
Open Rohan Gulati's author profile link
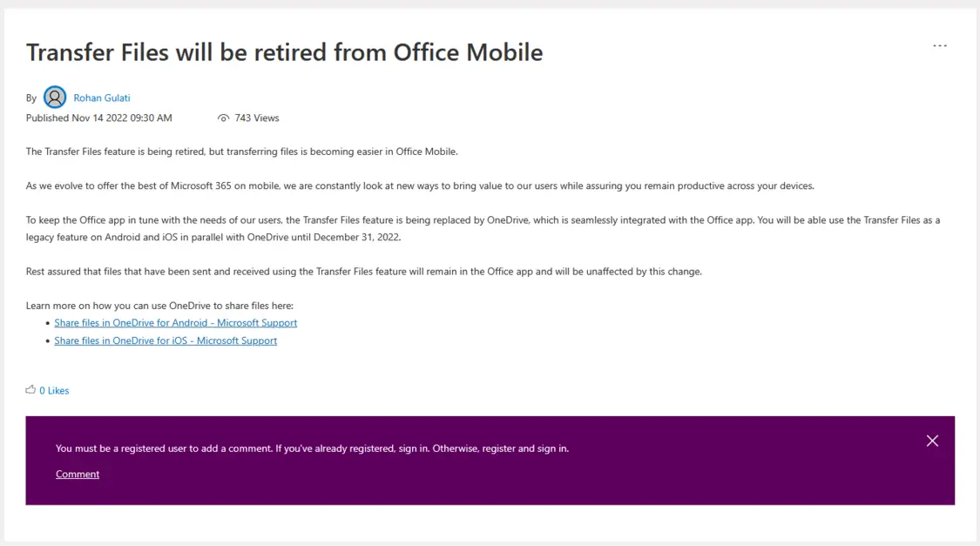click(102, 98)
